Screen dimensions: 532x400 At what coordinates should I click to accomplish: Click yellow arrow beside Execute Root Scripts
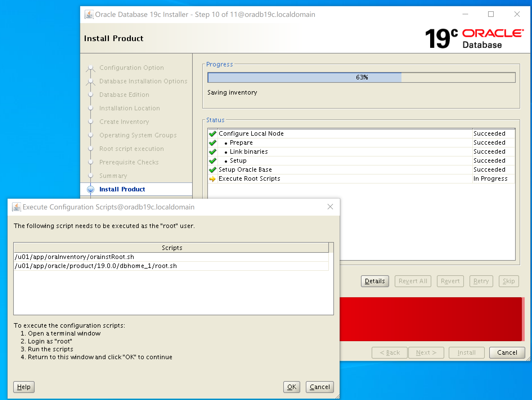[x=213, y=179]
